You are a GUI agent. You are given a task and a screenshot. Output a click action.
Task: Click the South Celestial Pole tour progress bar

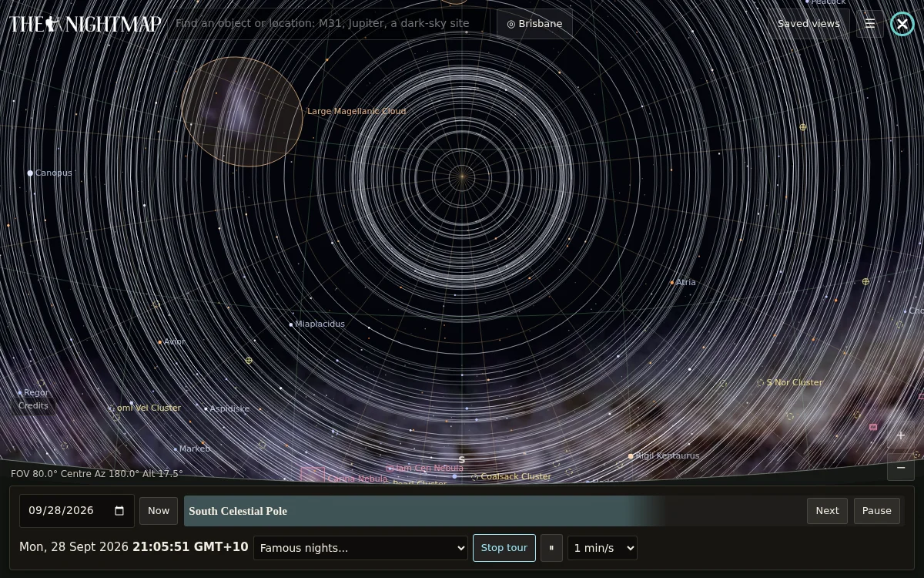pyautogui.click(x=493, y=511)
